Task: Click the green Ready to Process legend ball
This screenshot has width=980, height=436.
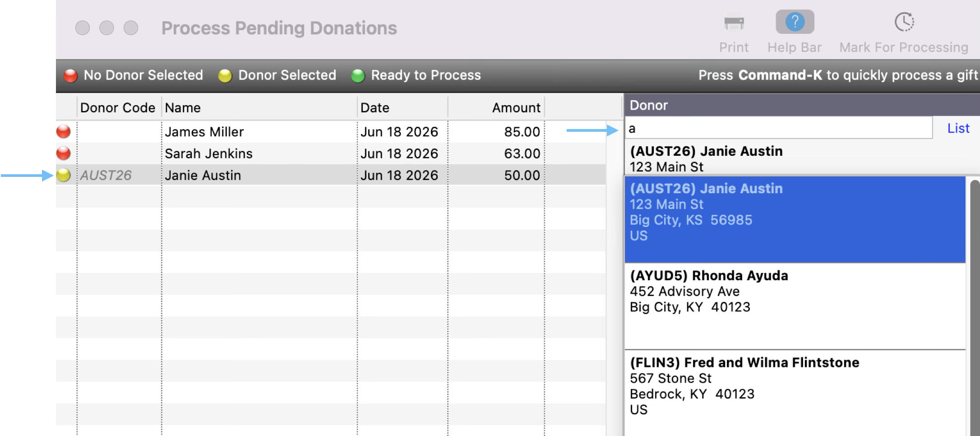Action: (x=358, y=75)
